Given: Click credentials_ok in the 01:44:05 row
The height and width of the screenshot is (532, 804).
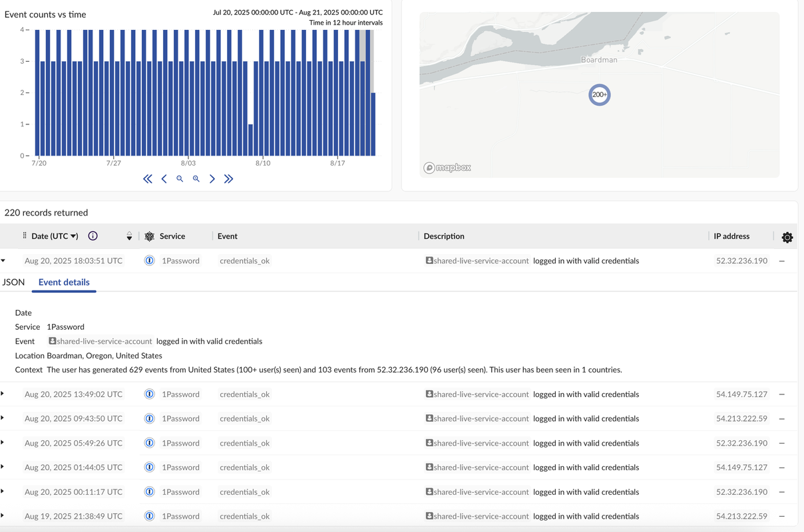Looking at the screenshot, I should 244,467.
